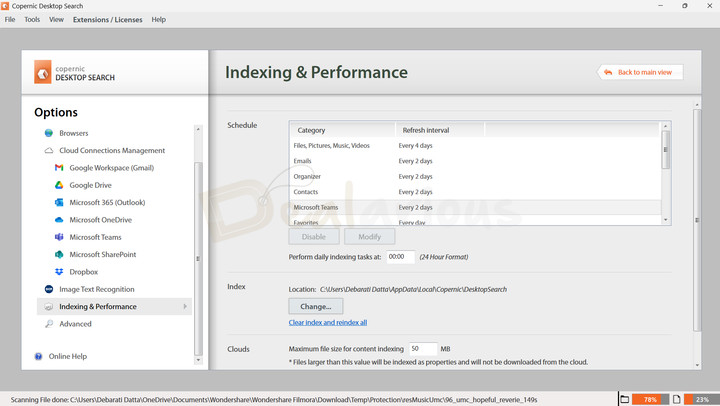720x406 pixels.
Task: Click the folder icon in the status bar
Action: 624,399
